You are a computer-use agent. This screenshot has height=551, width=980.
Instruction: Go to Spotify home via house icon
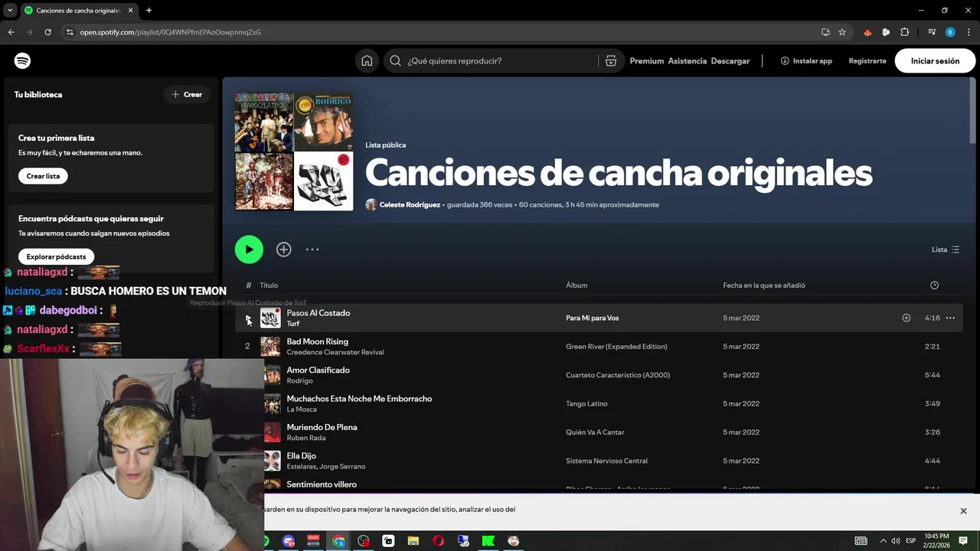pyautogui.click(x=367, y=60)
